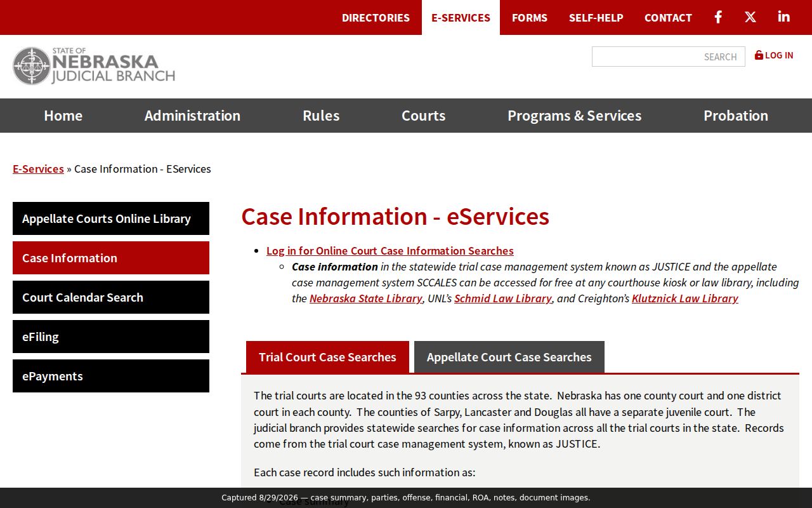This screenshot has width=812, height=508.
Task: Select the E-SERVICES top menu
Action: tap(461, 18)
